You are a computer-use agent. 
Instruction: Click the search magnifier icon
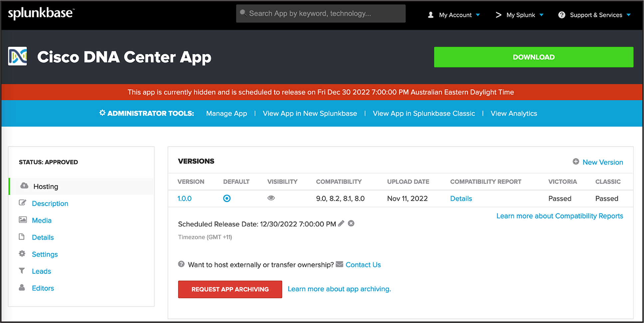point(243,13)
